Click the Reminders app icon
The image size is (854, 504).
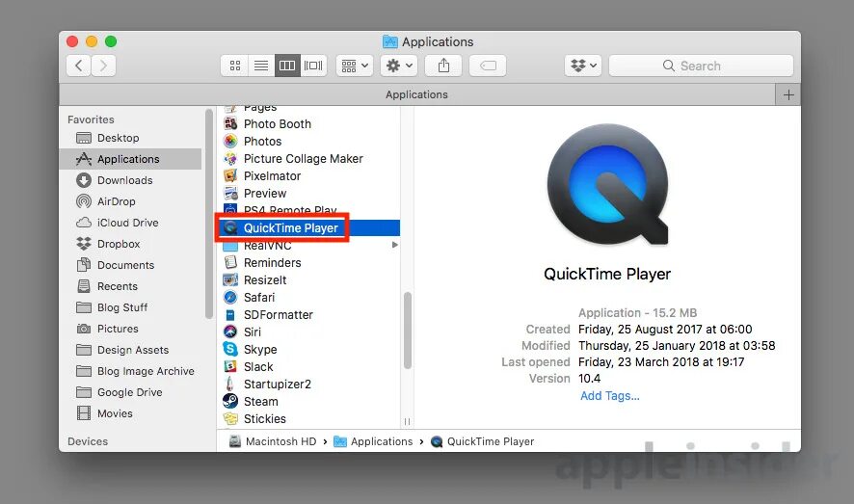pyautogui.click(x=230, y=262)
